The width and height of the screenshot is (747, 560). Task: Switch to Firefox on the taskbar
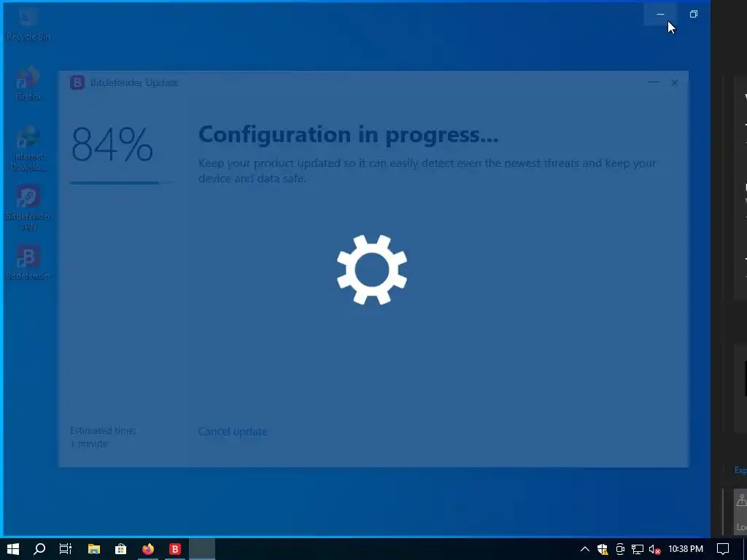tap(148, 549)
